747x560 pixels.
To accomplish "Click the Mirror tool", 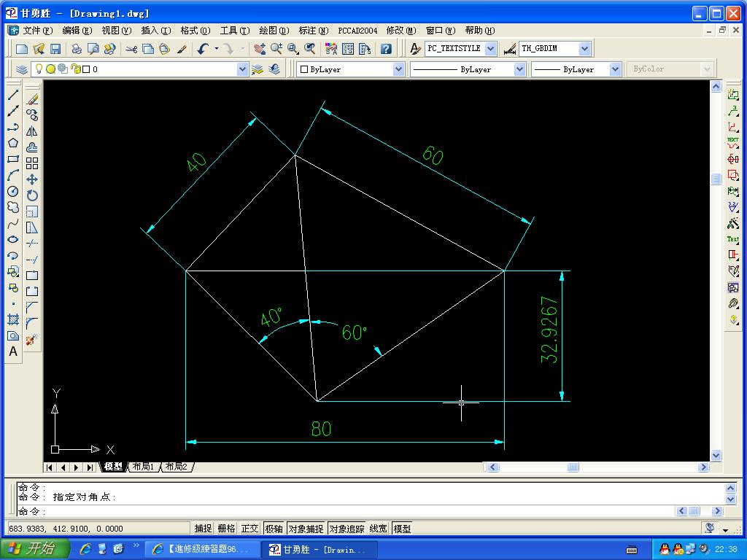I will tap(32, 131).
